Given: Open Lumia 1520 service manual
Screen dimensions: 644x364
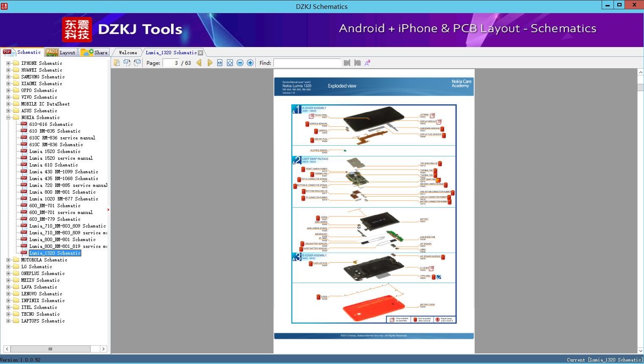Looking at the screenshot, I should [61, 158].
